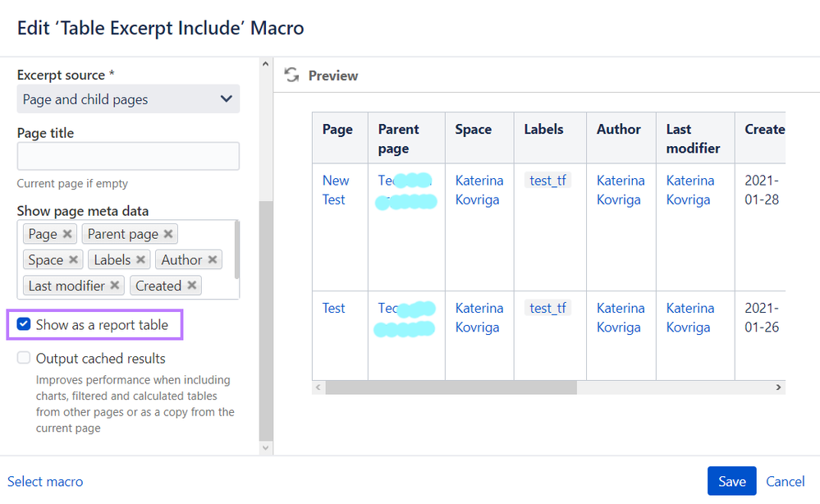Click the Preview refresh icon

[291, 76]
